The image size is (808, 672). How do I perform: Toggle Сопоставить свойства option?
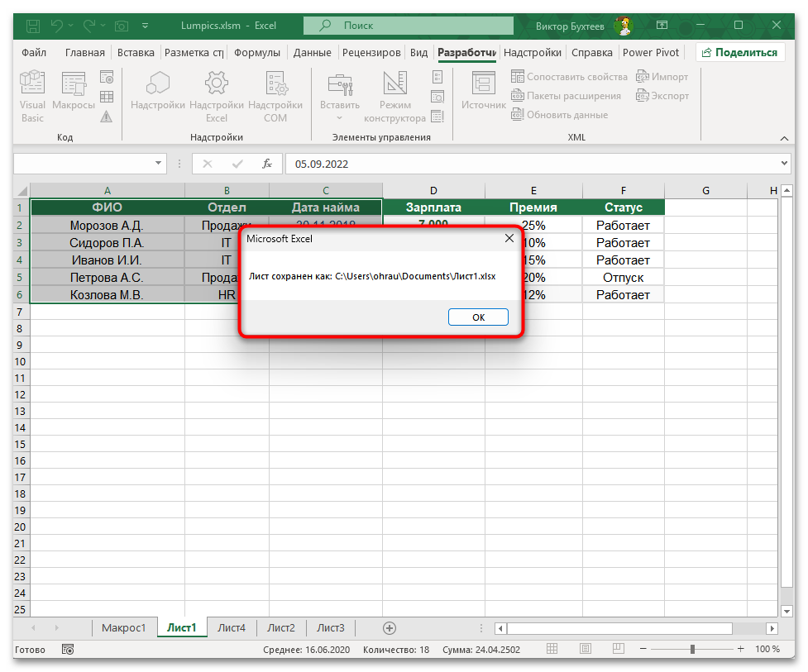pyautogui.click(x=569, y=76)
